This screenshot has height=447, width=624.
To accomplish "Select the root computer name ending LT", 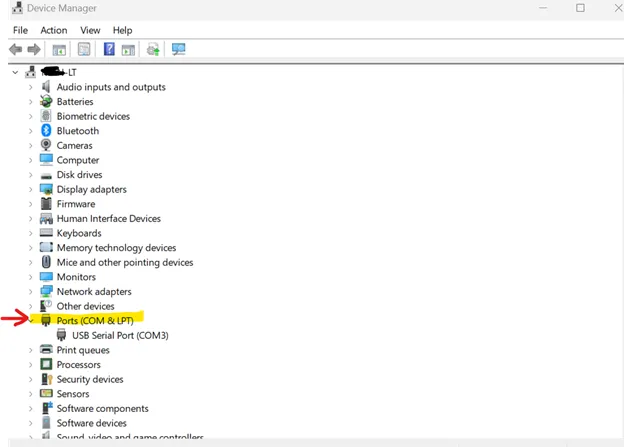I will pyautogui.click(x=58, y=72).
